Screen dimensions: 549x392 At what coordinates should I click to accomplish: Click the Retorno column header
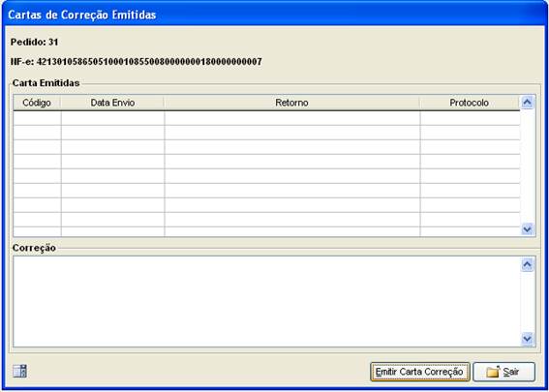pos(291,103)
